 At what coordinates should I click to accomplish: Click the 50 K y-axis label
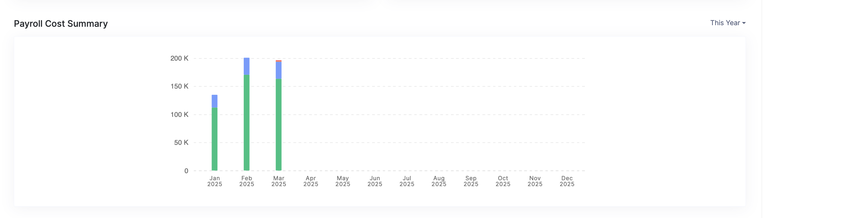click(x=181, y=142)
